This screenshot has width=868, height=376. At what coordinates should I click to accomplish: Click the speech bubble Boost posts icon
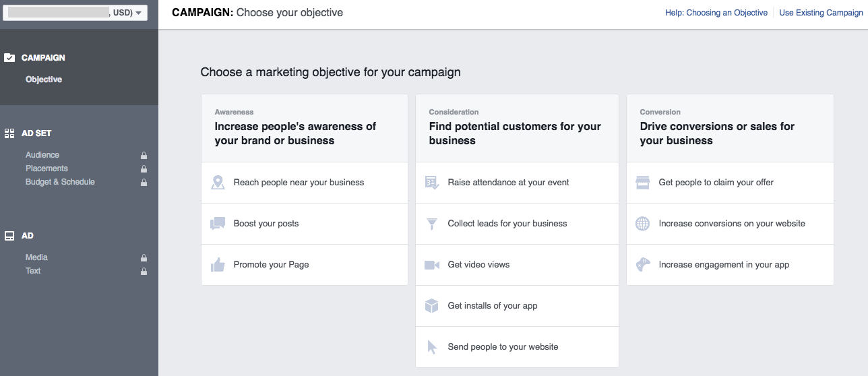[x=218, y=224]
